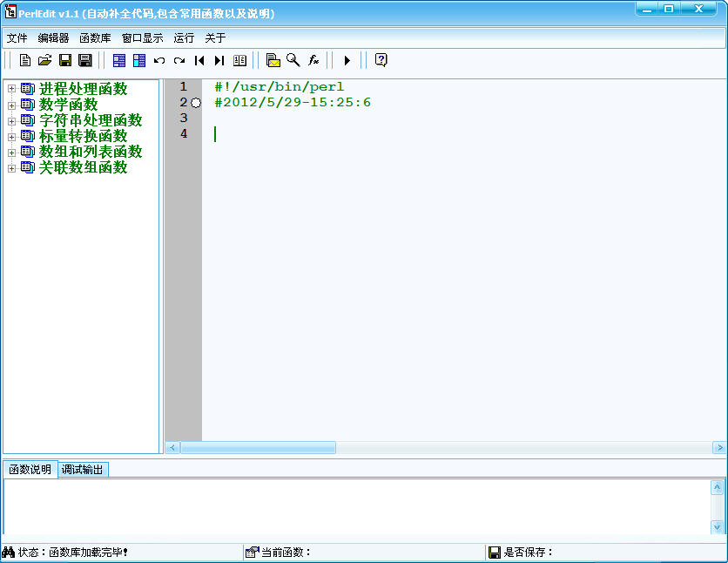Click the book icon beside 进程处理函数
This screenshot has width=728, height=563.
27,88
